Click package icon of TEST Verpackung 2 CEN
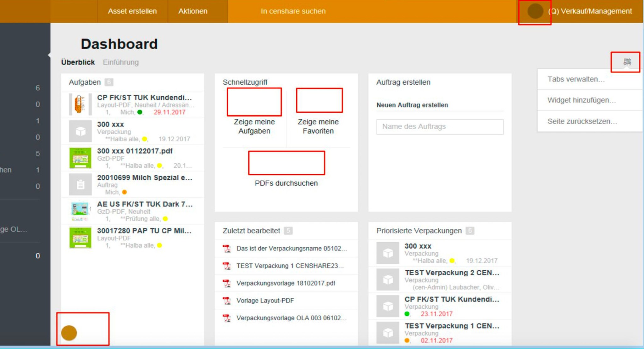Image resolution: width=644 pixels, height=349 pixels. tap(388, 279)
